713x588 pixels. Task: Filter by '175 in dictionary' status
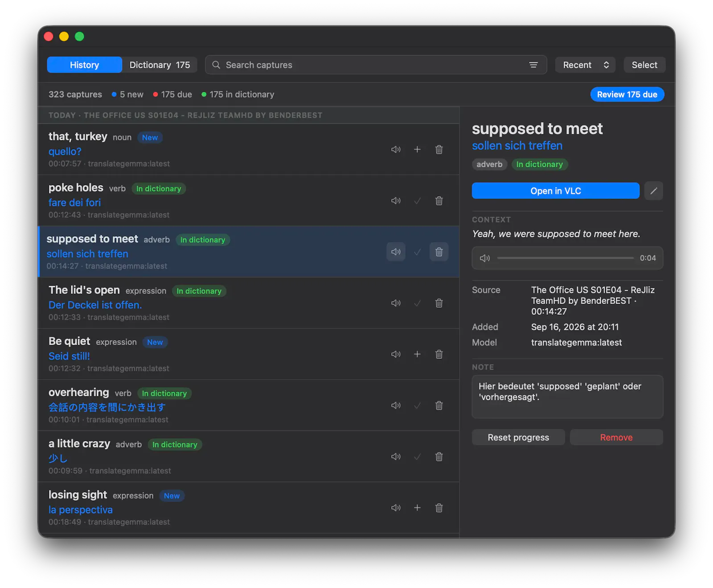tap(238, 95)
